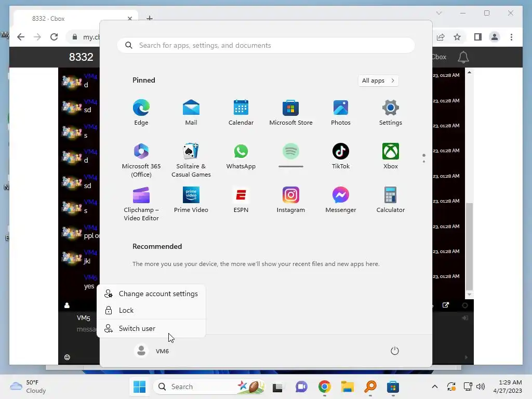Image resolution: width=532 pixels, height=399 pixels.
Task: Open the Edge pinned app
Action: click(141, 113)
